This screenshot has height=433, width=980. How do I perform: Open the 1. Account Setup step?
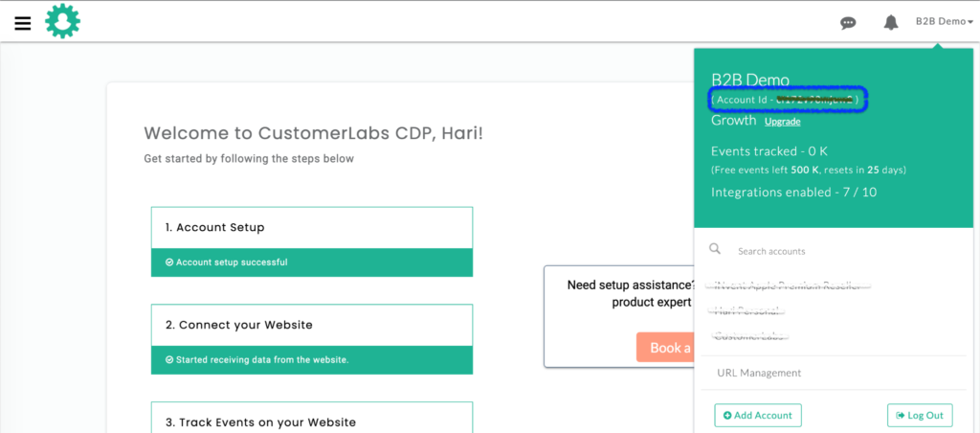pyautogui.click(x=312, y=228)
